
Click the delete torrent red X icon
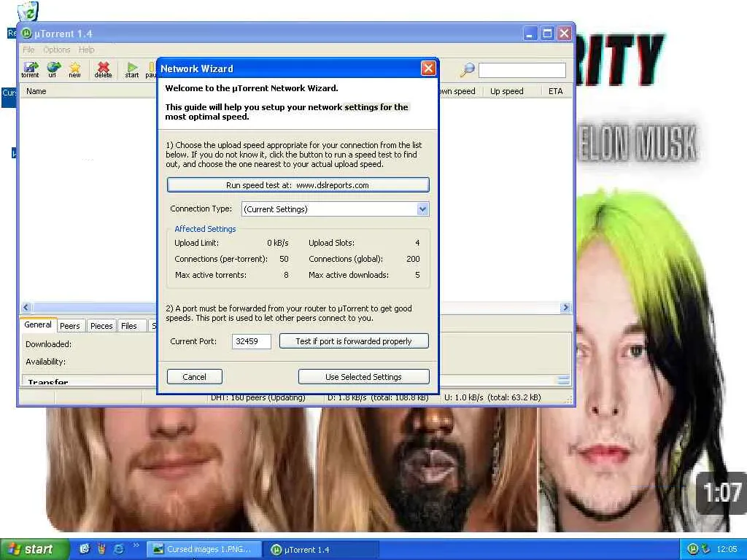click(x=103, y=69)
